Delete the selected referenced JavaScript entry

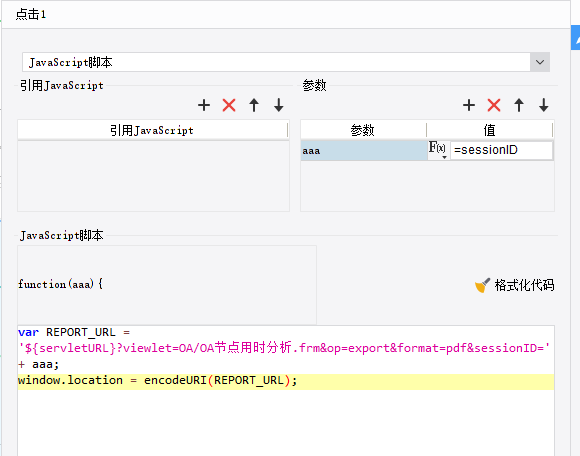point(229,105)
